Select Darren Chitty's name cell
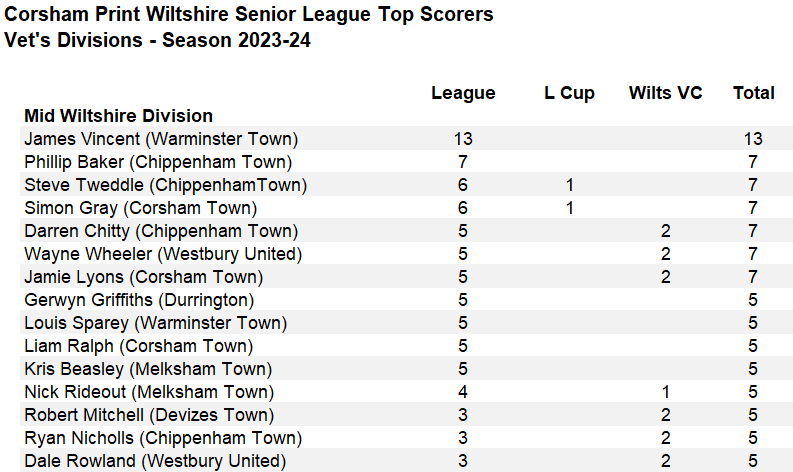Viewport: 793px width, 472px height. tap(161, 231)
